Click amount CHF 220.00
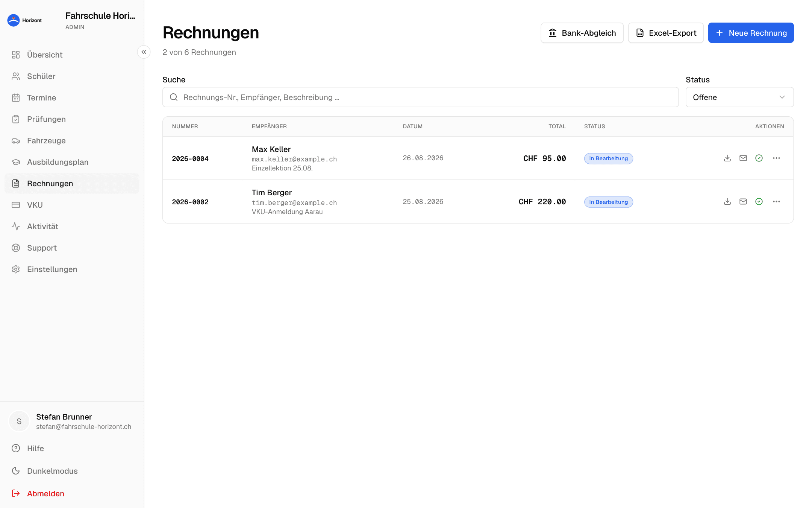Screen dimensions: 812x508 tap(542, 202)
